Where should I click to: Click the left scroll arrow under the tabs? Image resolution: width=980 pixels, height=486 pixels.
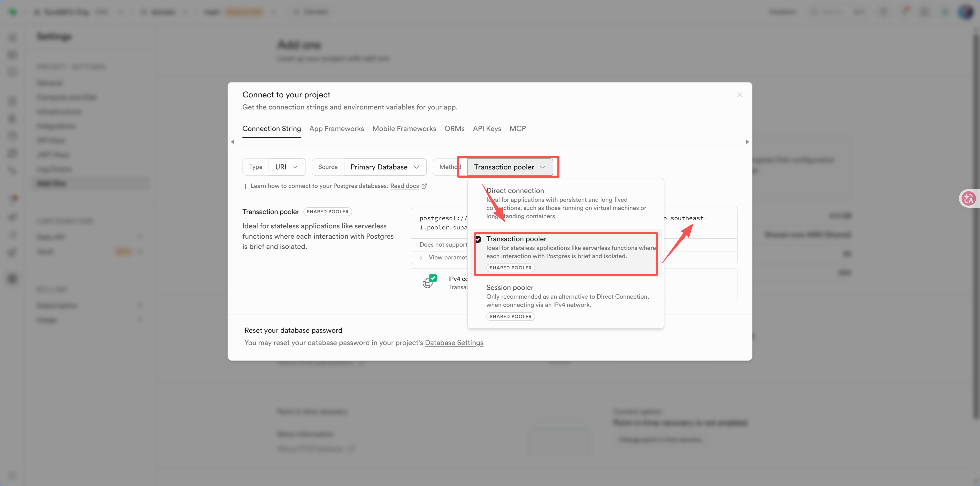point(233,142)
